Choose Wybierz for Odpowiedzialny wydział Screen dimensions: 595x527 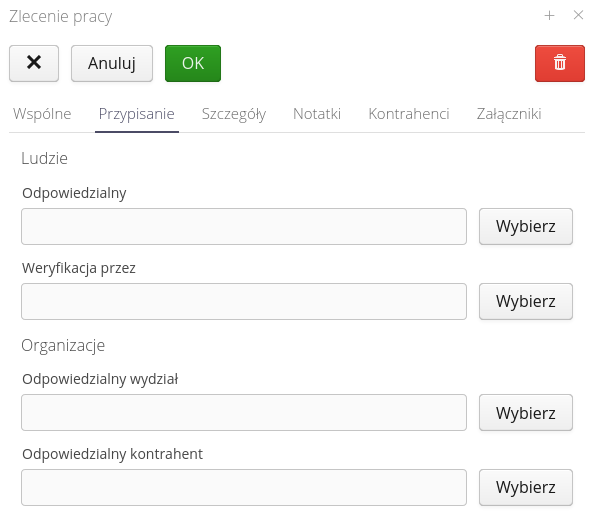click(x=526, y=413)
